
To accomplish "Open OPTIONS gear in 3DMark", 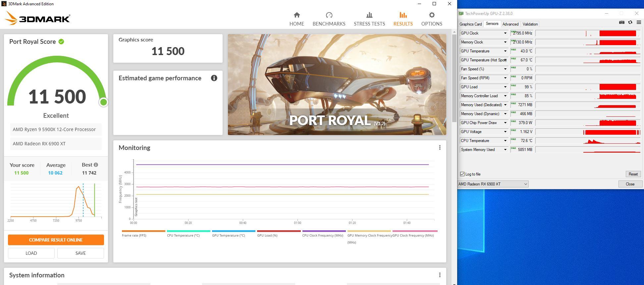I will tap(432, 15).
